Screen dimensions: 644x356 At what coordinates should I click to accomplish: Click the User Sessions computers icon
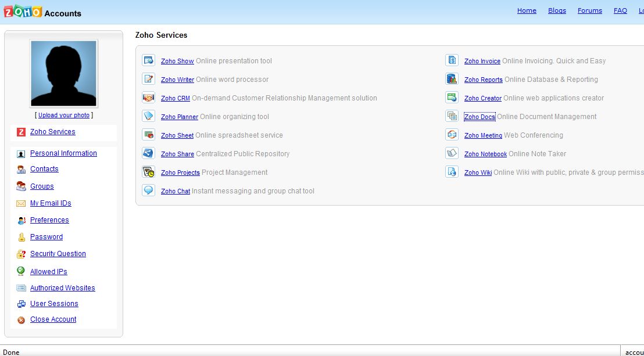tap(22, 304)
